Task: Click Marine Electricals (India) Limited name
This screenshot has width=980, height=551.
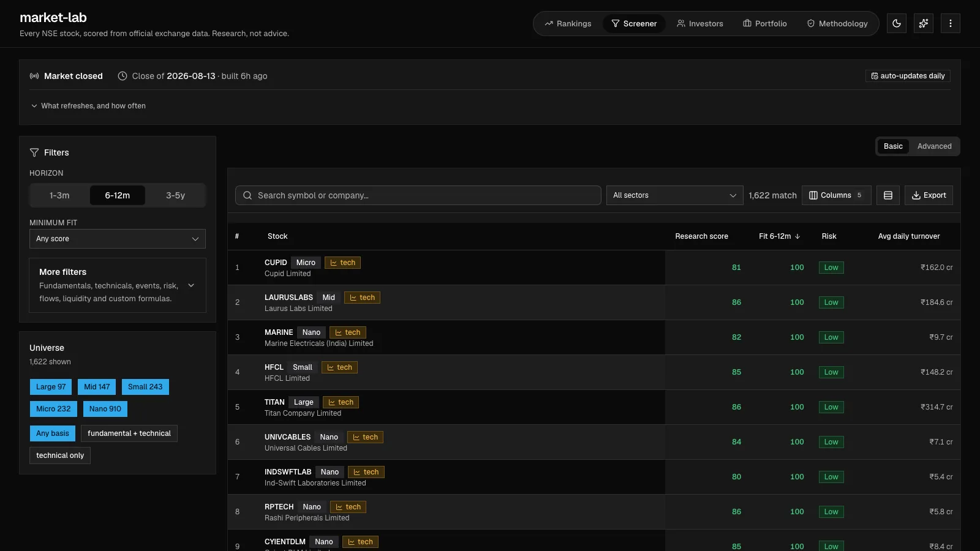Action: [318, 343]
